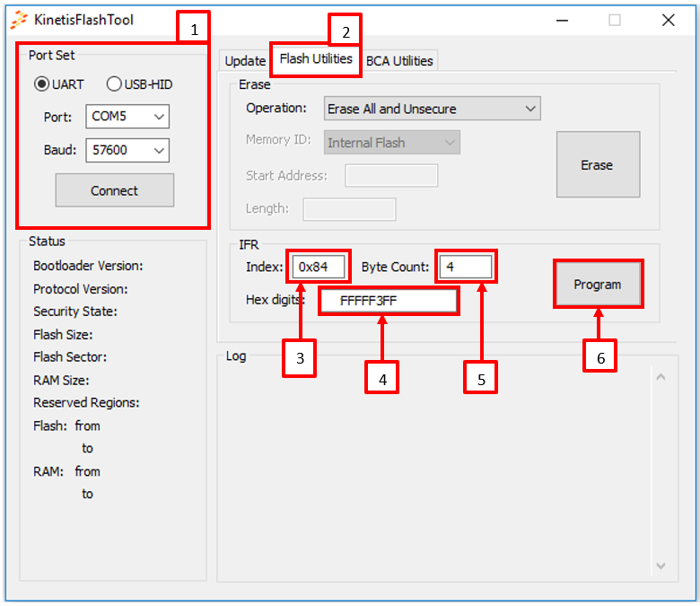Click the Security State status label
Viewport: 700px width, 606px height.
75,312
